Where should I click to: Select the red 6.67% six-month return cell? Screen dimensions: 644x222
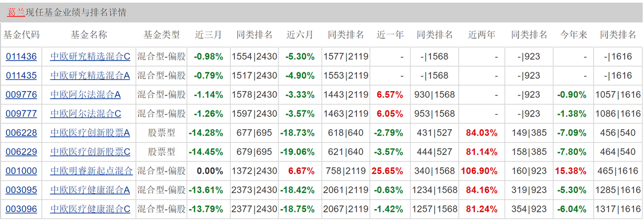(300, 171)
